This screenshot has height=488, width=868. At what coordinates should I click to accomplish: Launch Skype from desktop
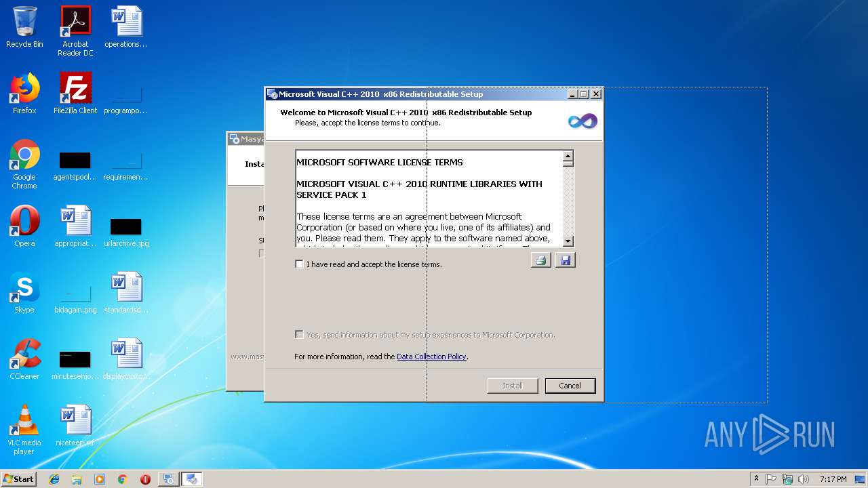(x=24, y=293)
